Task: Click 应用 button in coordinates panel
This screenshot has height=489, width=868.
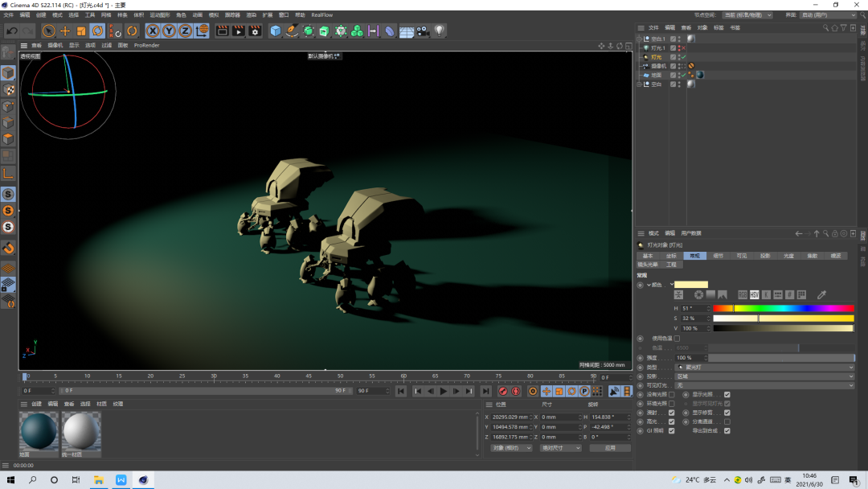Action: coord(610,448)
